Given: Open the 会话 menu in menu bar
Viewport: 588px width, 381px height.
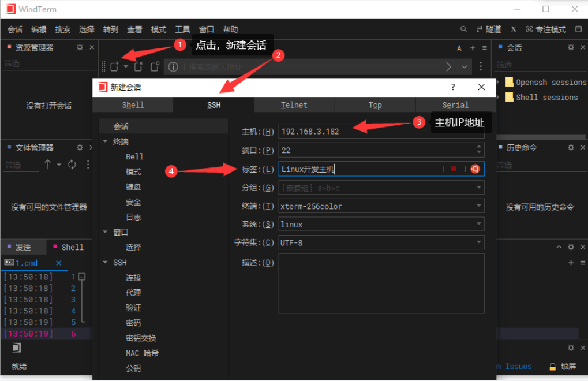Looking at the screenshot, I should click(x=15, y=29).
